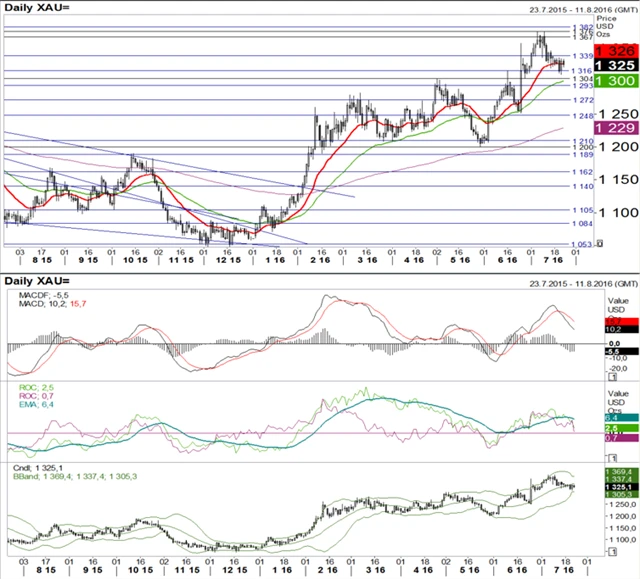Click the red 1 326 price tag
Screen dimensions: 640x579
click(x=612, y=50)
